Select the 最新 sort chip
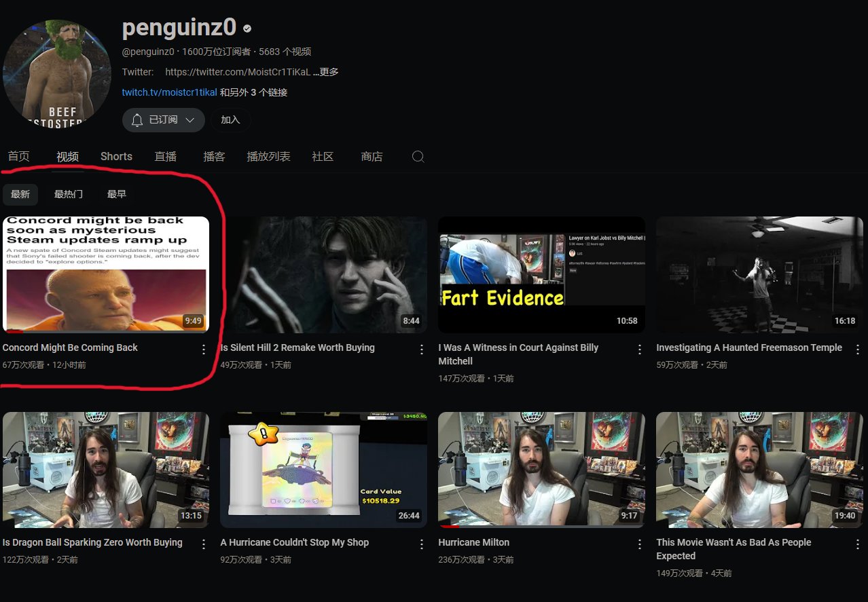 click(x=20, y=194)
